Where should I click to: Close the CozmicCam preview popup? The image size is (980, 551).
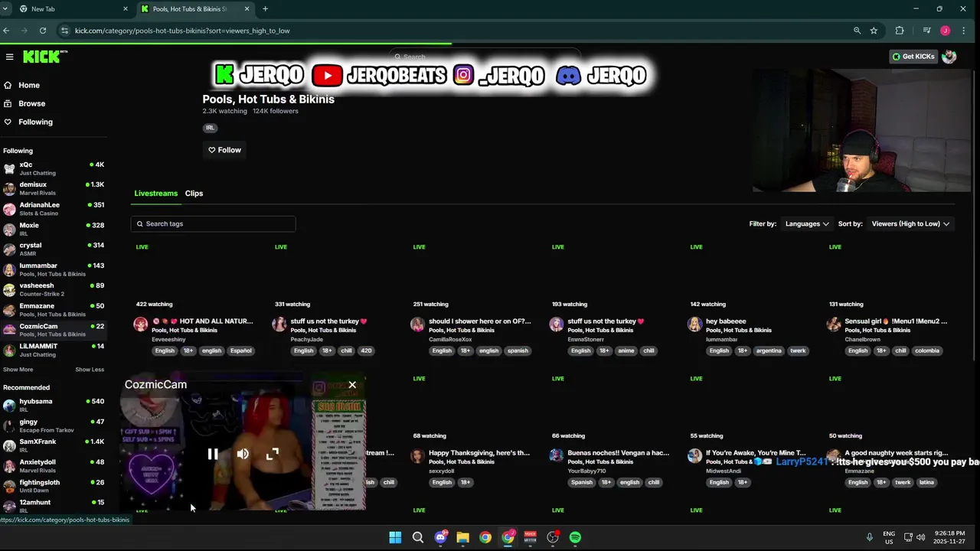pos(352,385)
